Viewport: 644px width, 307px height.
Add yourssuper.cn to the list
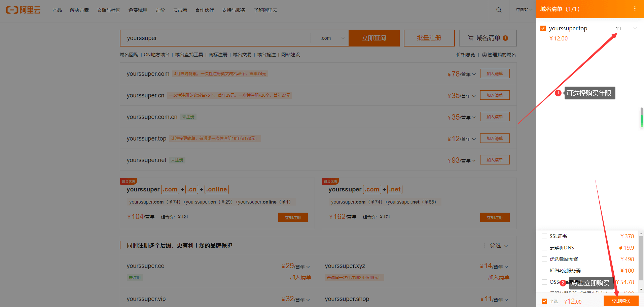pos(495,95)
